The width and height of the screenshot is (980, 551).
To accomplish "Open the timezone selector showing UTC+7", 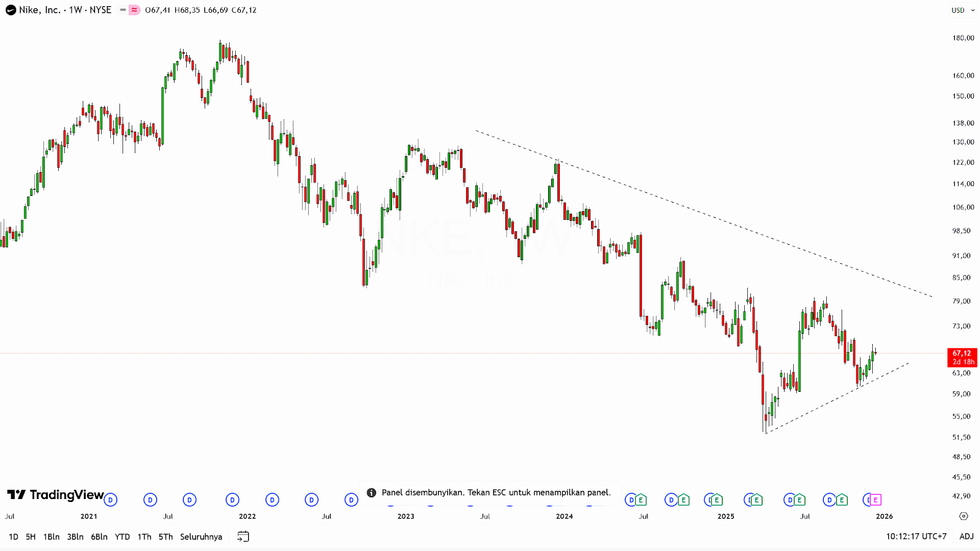I will click(x=915, y=536).
